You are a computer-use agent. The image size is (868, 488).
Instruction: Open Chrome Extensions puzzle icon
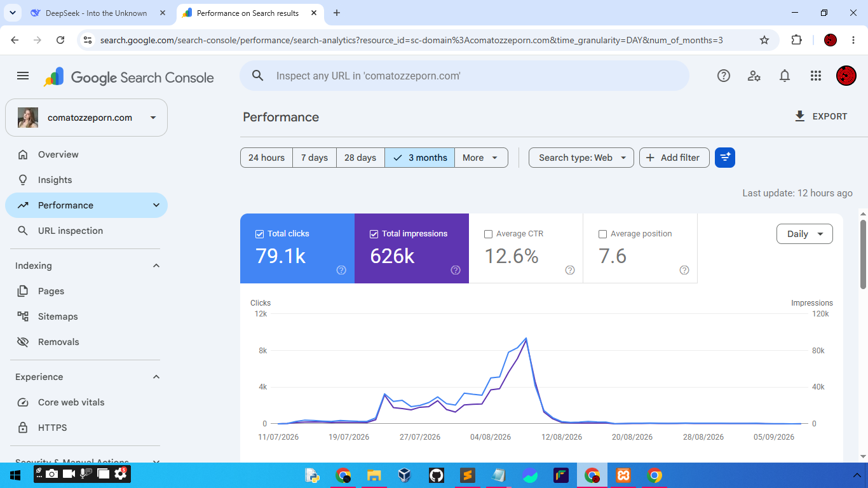tap(796, 40)
